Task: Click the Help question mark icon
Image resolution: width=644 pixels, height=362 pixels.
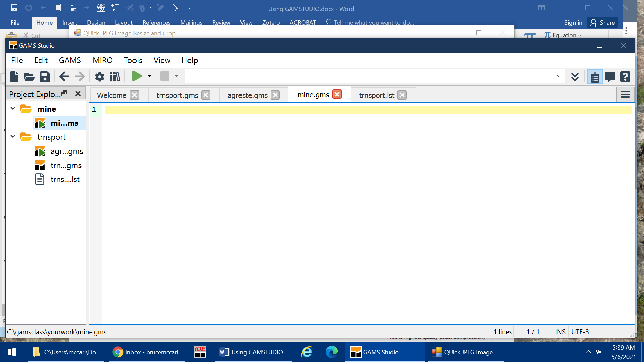Action: [x=625, y=77]
